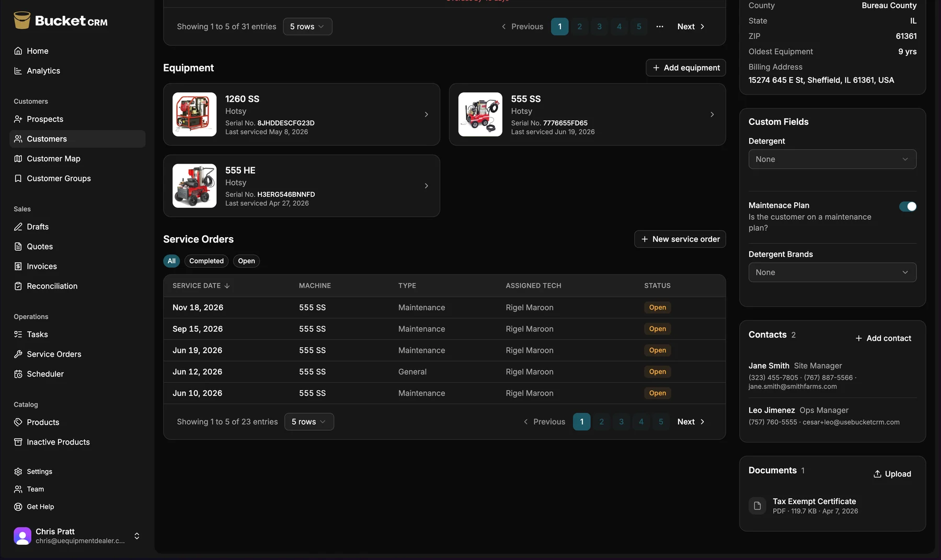Click the Open status badge for Sep 15, 2026
Viewport: 941px width, 560px height.
pyautogui.click(x=658, y=329)
